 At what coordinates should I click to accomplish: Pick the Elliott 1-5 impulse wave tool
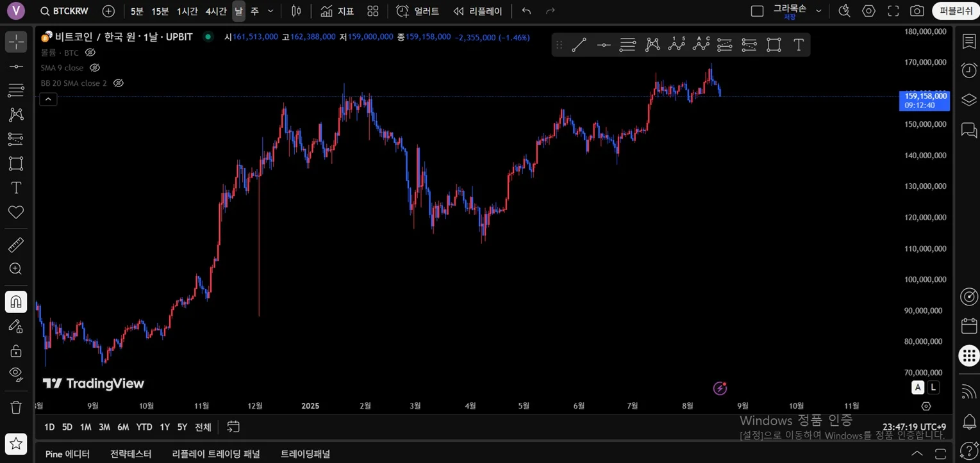tap(677, 45)
